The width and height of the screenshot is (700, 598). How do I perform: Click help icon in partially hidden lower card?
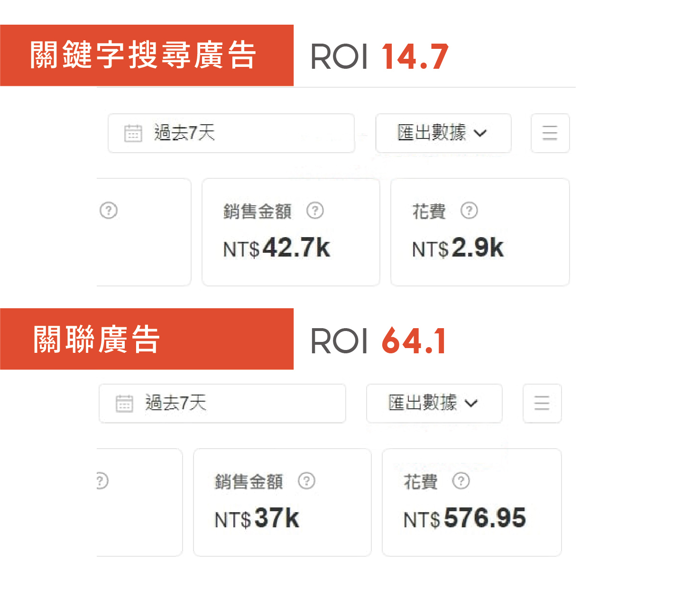point(102,481)
